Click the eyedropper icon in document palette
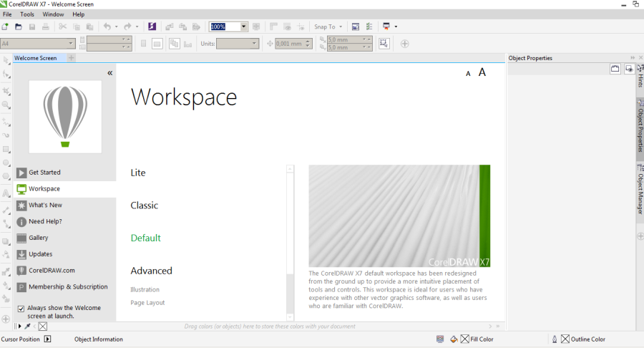The width and height of the screenshot is (644, 348). pyautogui.click(x=27, y=327)
